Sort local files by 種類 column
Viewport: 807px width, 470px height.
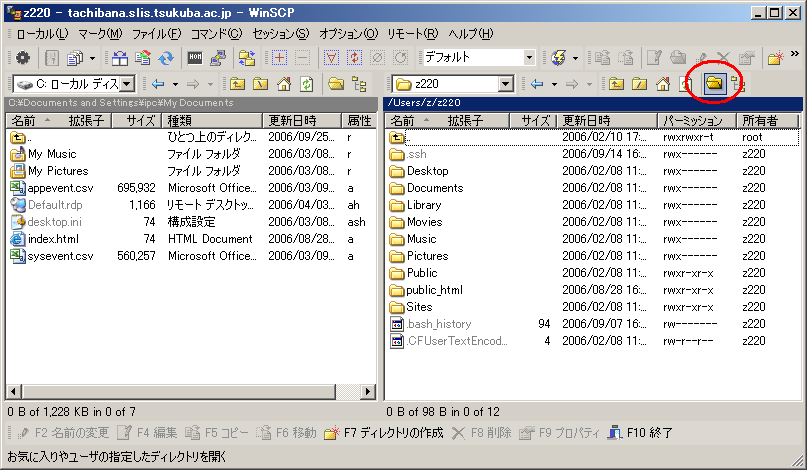213,121
